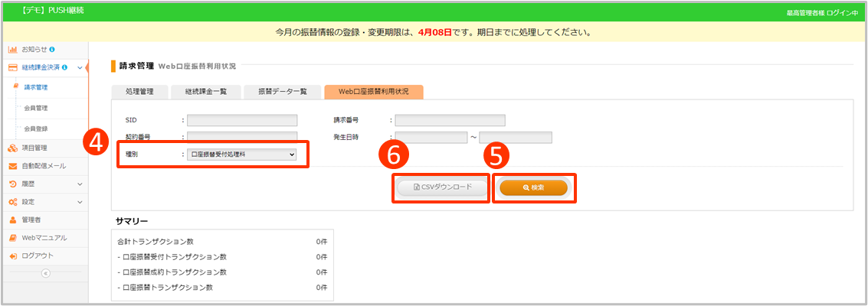Click the CSVダウンロード button

tap(441, 187)
